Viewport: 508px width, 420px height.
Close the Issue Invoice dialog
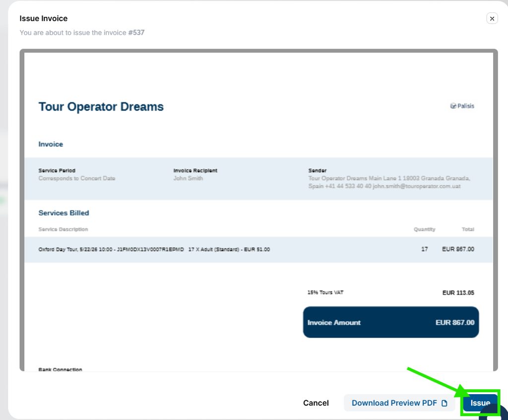(x=492, y=18)
